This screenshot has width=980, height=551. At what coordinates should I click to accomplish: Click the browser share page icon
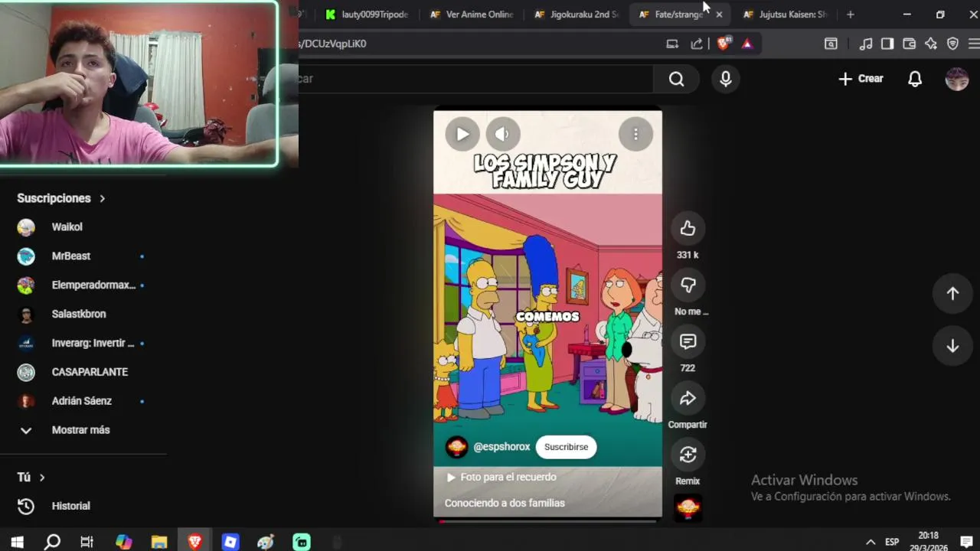pyautogui.click(x=697, y=44)
